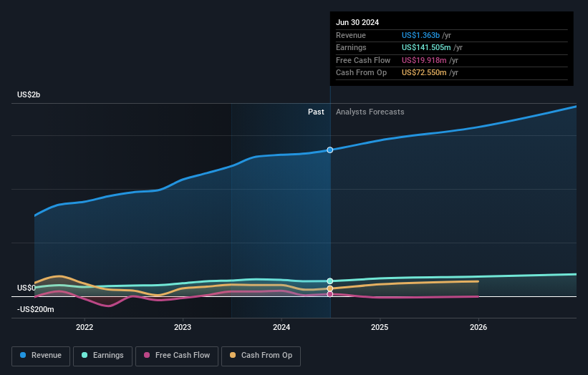Screen dimensions: 588x375
Task: Click the teal Earnings data point marker
Action: (330, 281)
